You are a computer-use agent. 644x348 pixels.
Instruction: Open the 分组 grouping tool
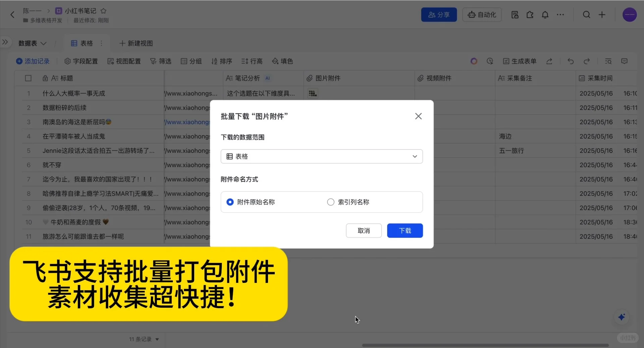[191, 61]
